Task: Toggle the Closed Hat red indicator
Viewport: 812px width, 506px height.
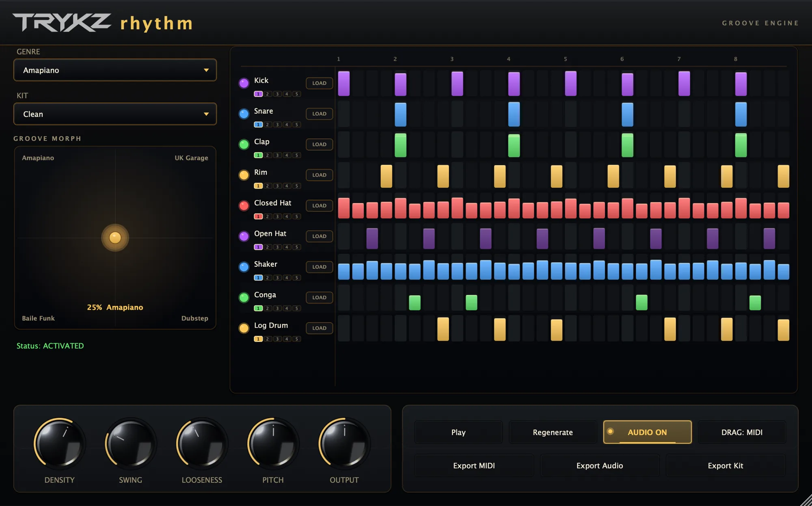Action: (x=244, y=205)
